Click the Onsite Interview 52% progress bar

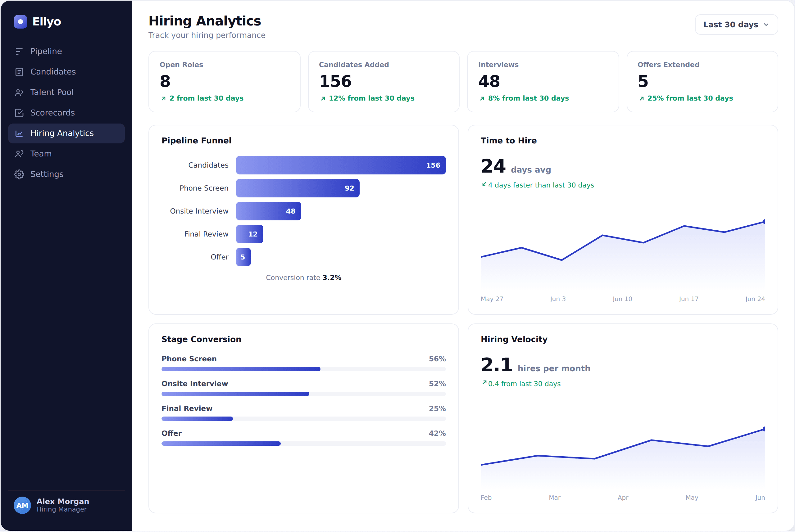tap(303, 394)
